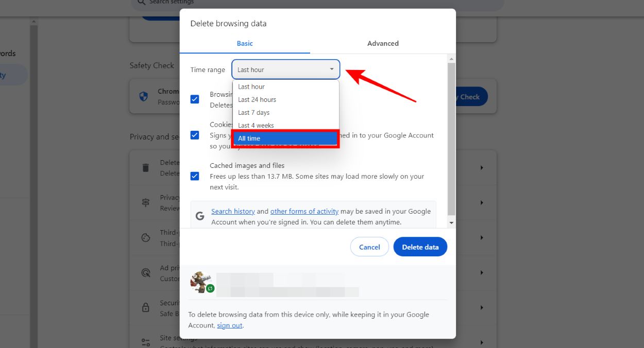Click the Google G icon in the dialog notice

(199, 216)
